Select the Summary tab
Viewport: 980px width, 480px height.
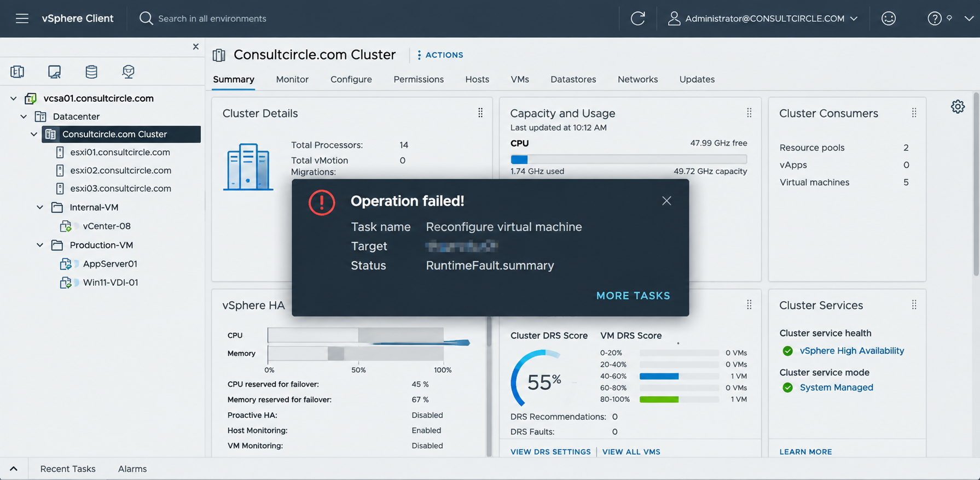(x=234, y=79)
